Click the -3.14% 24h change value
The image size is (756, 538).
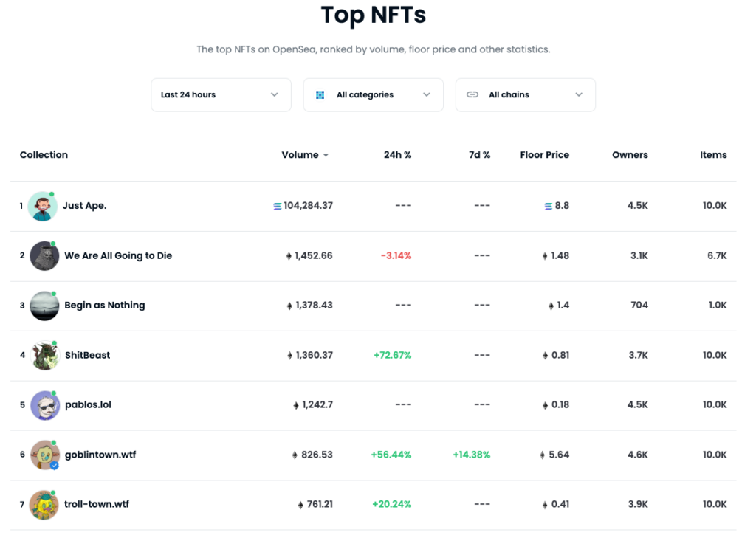[x=396, y=255]
